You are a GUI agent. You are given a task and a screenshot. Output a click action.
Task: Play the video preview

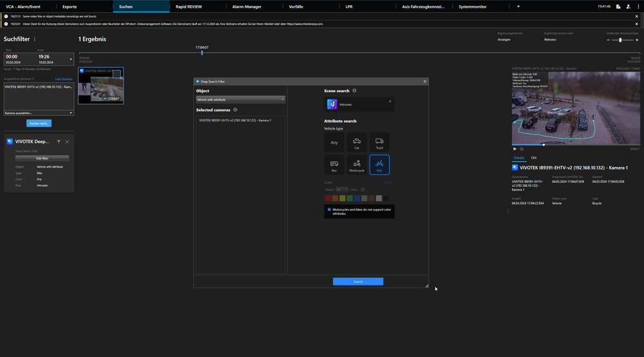[x=515, y=149]
